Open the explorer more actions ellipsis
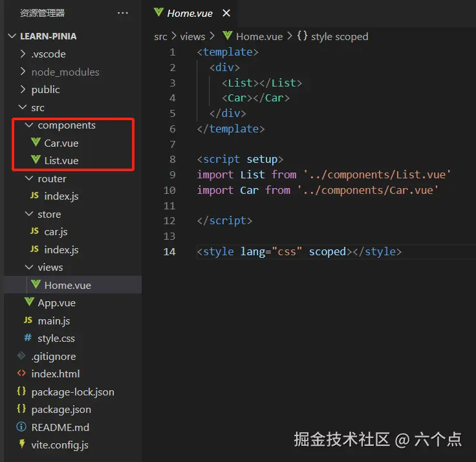476x462 pixels. pyautogui.click(x=123, y=13)
